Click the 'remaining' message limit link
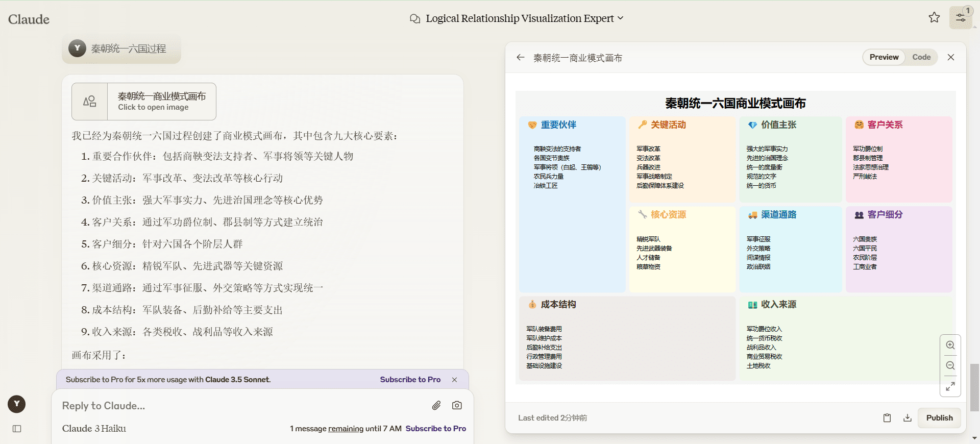980x444 pixels. 346,429
